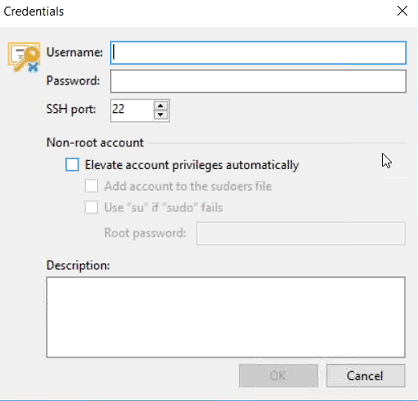Increase the SSH port value

coord(161,106)
